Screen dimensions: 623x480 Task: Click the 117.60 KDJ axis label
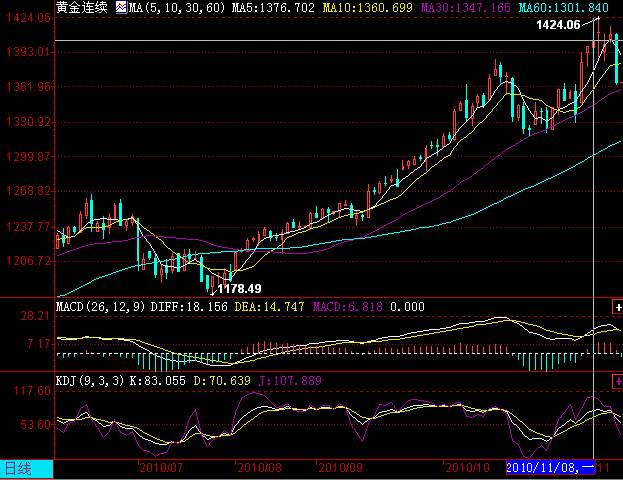(33, 391)
